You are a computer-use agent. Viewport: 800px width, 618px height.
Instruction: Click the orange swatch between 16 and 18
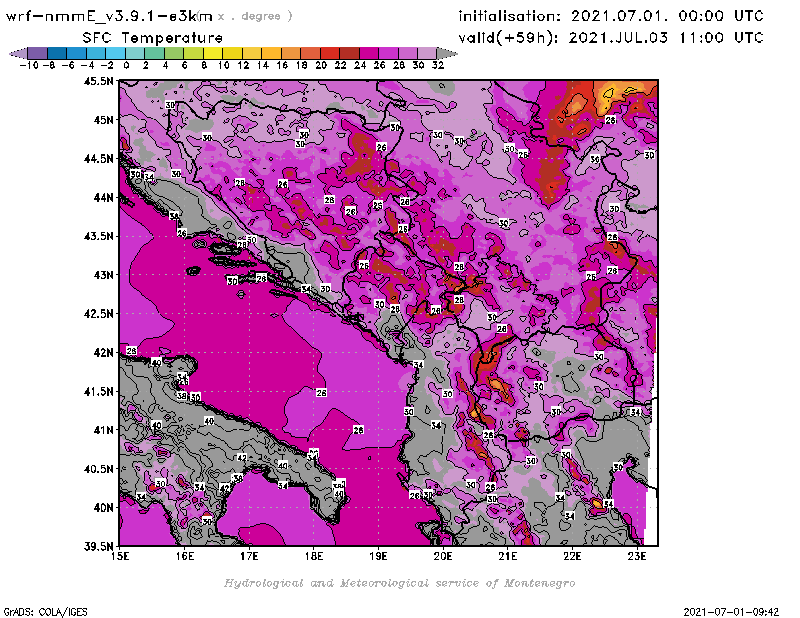click(291, 53)
